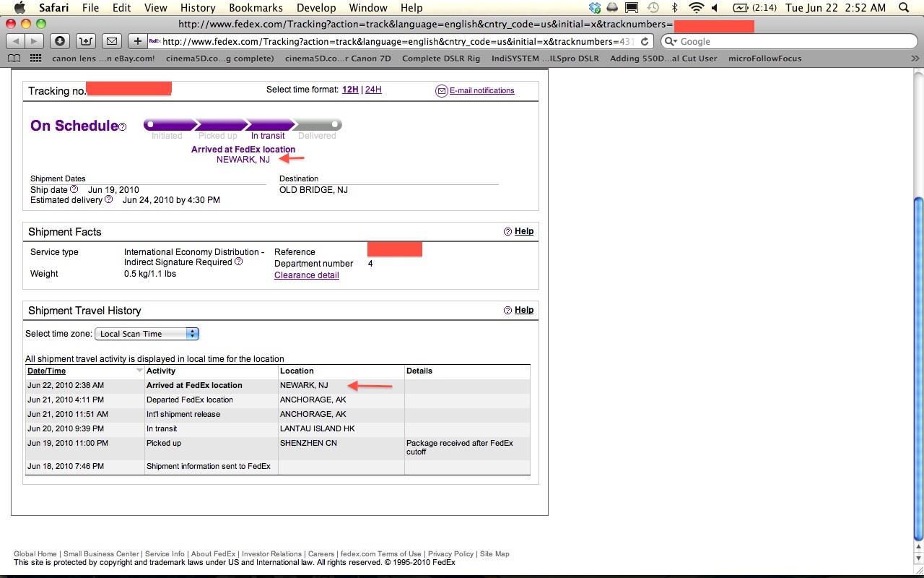Viewport: 924px width, 578px height.
Task: Open the File menu
Action: pyautogui.click(x=90, y=8)
